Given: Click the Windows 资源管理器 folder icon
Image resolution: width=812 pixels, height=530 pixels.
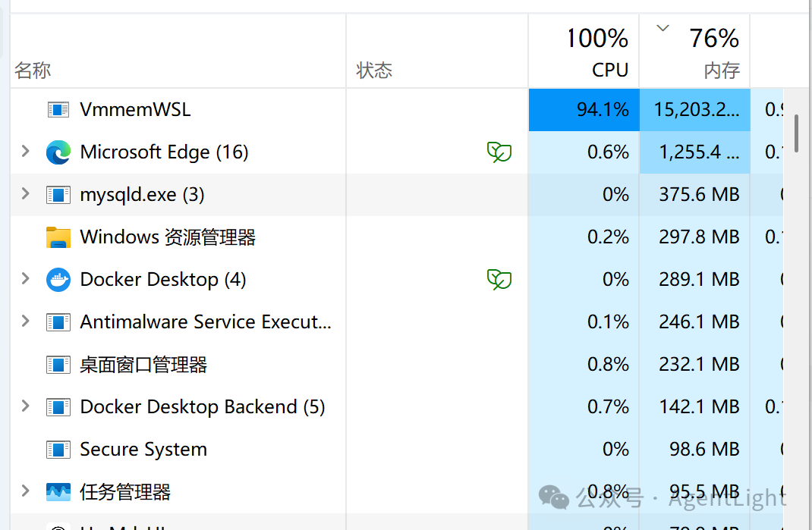Looking at the screenshot, I should pyautogui.click(x=58, y=237).
